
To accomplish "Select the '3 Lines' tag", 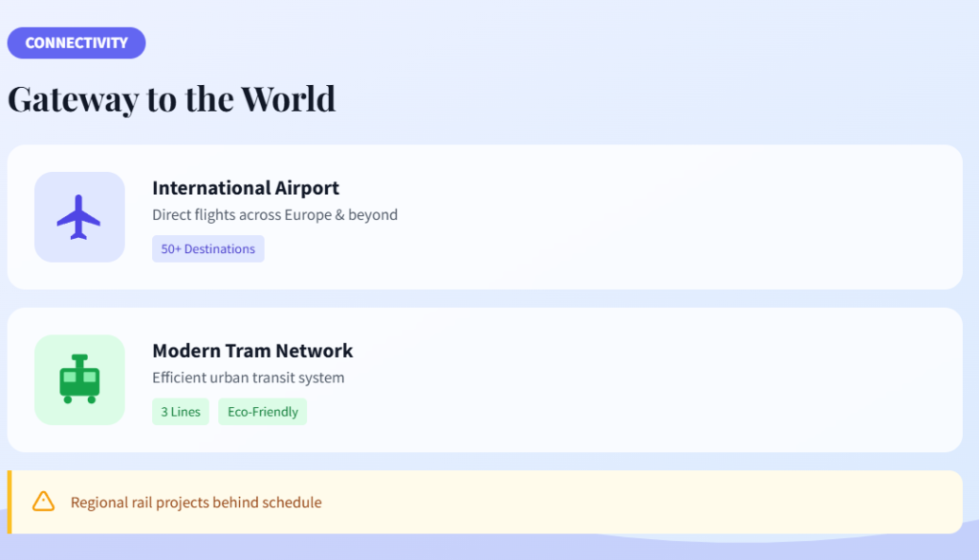I will (x=180, y=412).
